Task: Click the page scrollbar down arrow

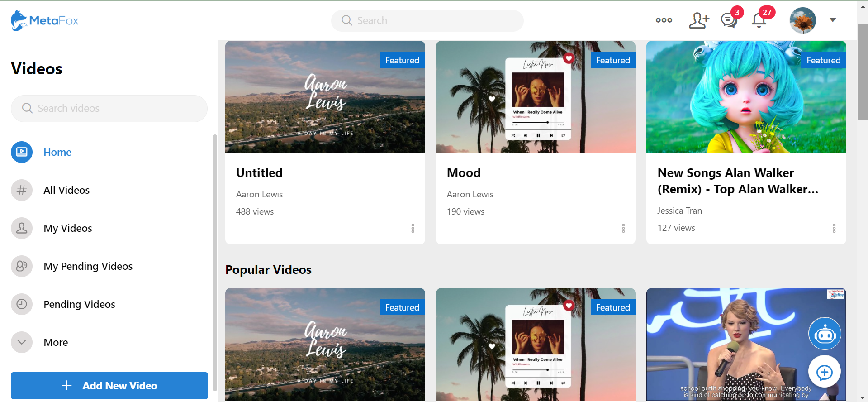Action: [863, 397]
